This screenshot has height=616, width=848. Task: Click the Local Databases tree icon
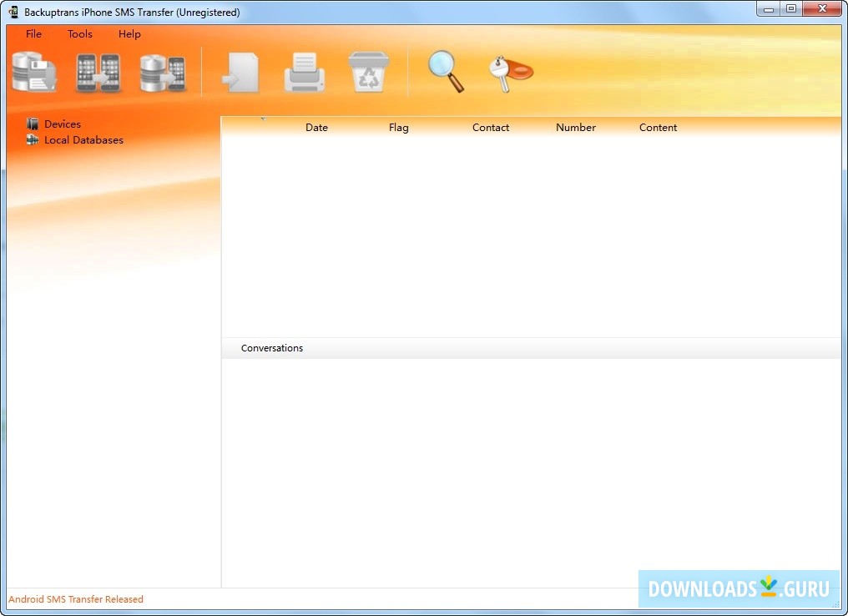tap(33, 139)
